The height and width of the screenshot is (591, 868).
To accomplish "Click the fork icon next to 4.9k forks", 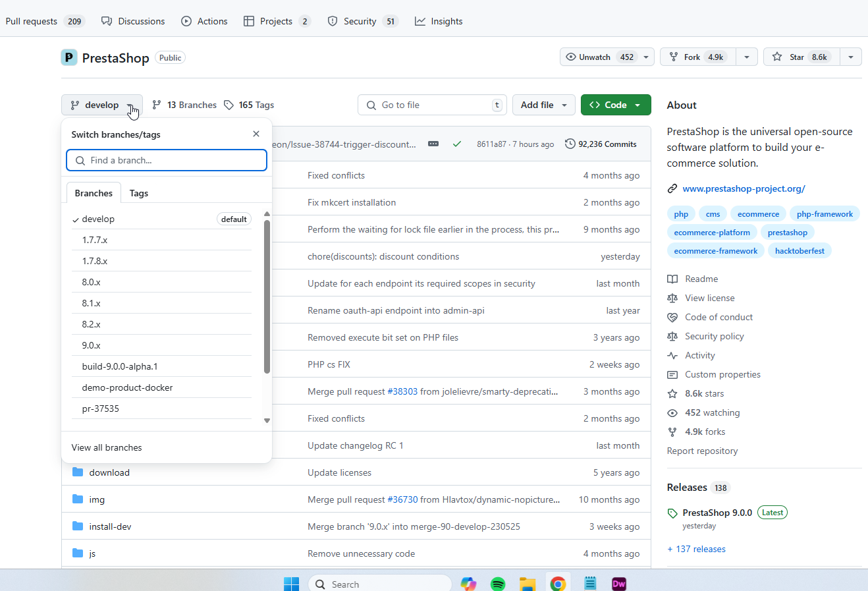I will tap(672, 432).
